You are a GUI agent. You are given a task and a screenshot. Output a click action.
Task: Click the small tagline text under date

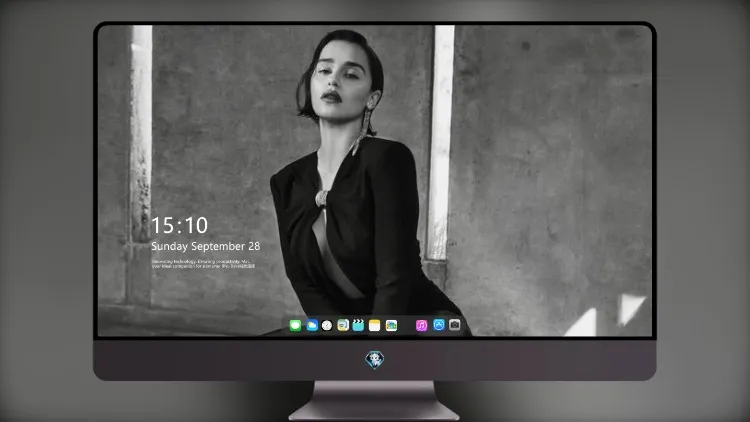coord(203,264)
